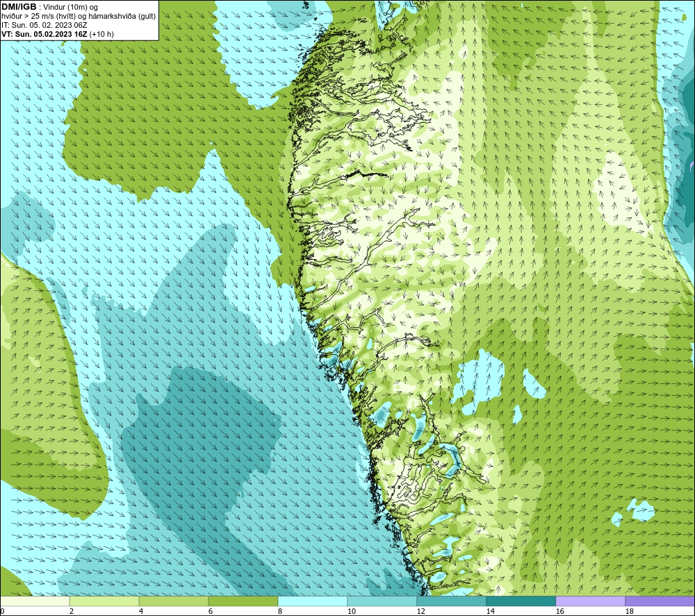
Task: Select the dark teal 14–16 m/s swatch
Action: tap(521, 601)
